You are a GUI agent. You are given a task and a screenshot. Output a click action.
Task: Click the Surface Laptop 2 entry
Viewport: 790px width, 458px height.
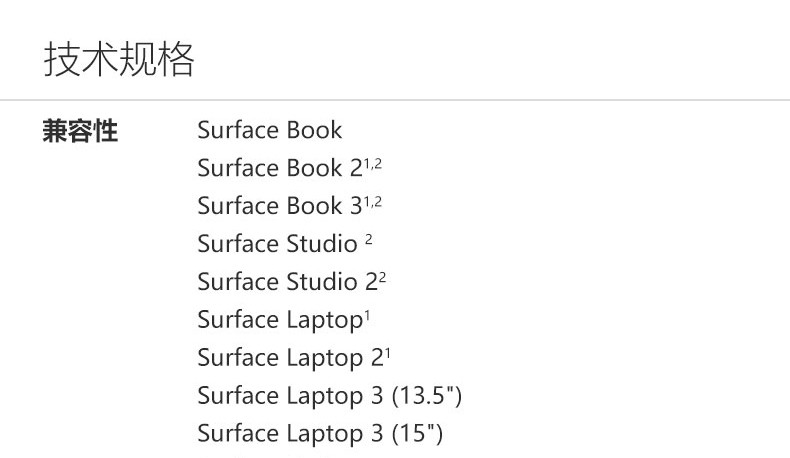(291, 358)
